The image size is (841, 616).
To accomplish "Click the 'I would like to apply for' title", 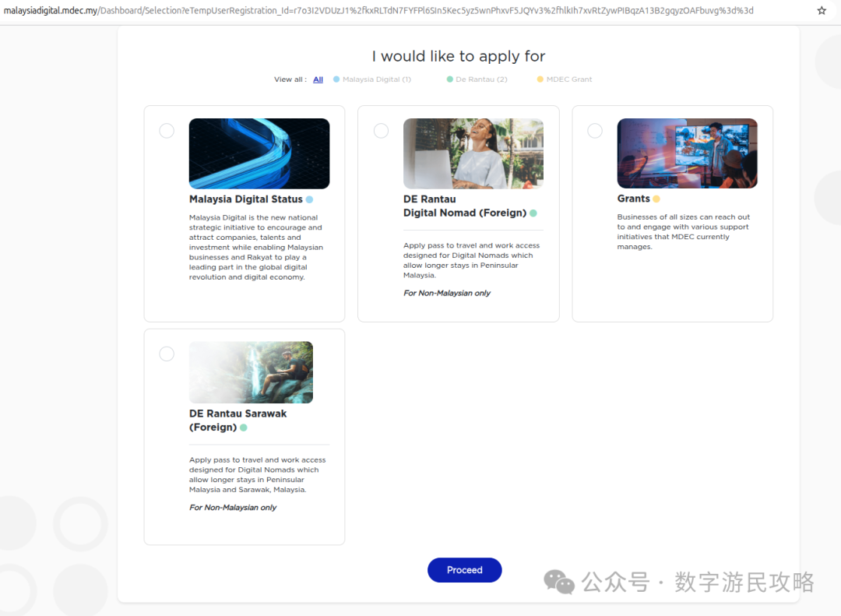I will click(459, 56).
